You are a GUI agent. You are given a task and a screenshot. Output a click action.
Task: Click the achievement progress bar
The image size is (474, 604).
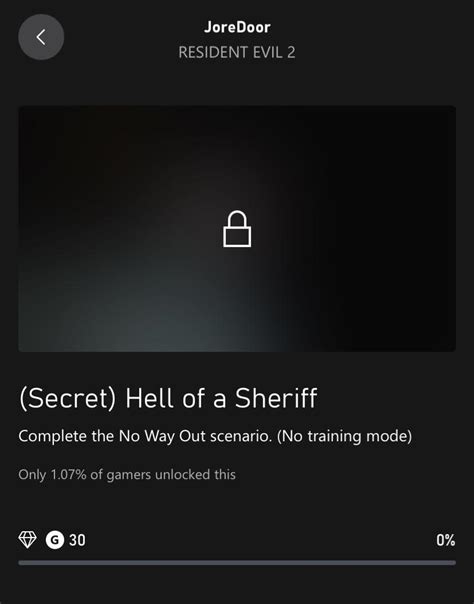coord(237,563)
